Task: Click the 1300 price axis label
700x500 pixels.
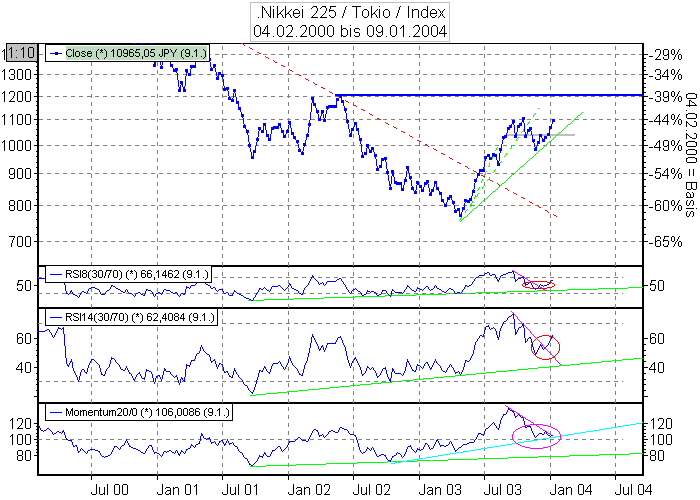Action: point(16,74)
